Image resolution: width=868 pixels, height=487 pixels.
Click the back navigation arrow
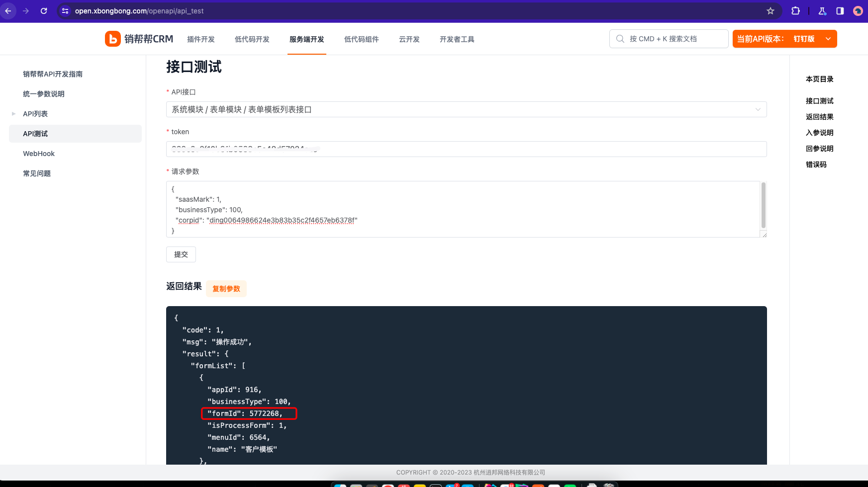tap(8, 10)
